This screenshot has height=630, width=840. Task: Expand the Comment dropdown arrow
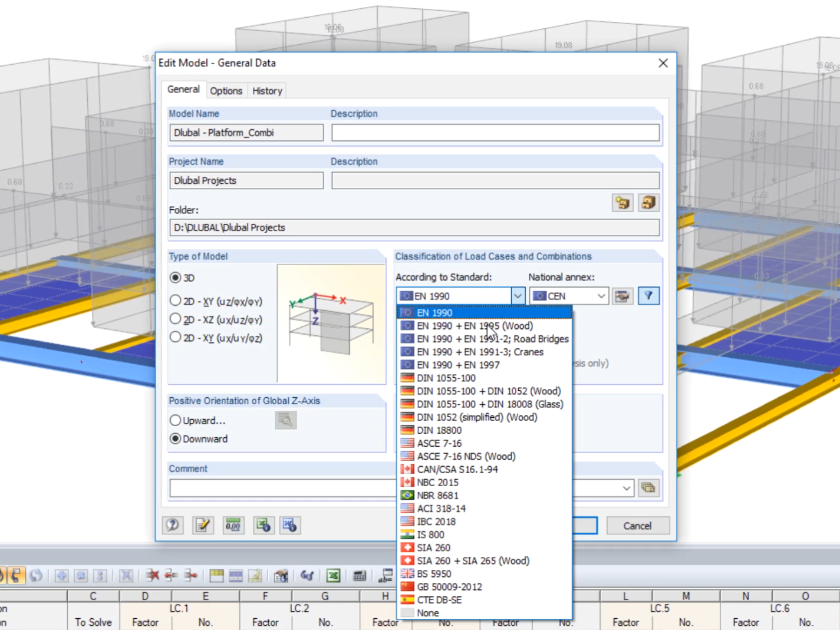tap(627, 488)
